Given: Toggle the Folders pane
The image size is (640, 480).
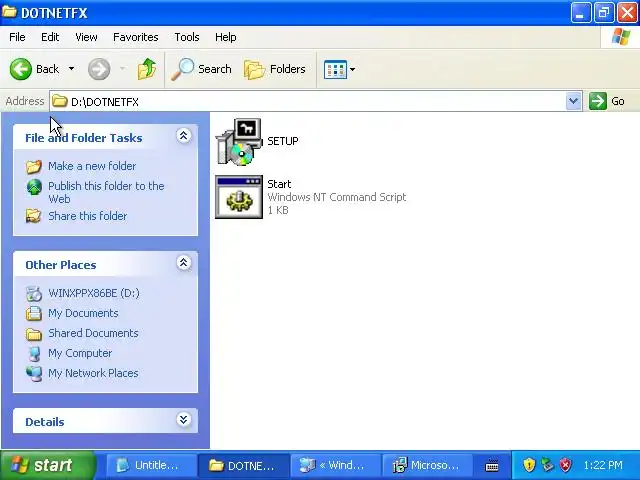Looking at the screenshot, I should coord(275,69).
